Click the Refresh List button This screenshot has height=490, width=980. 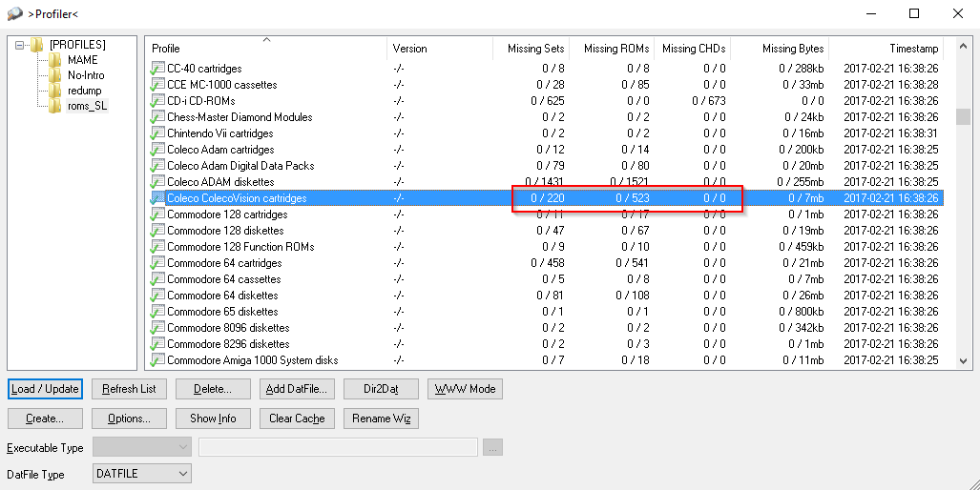[129, 389]
